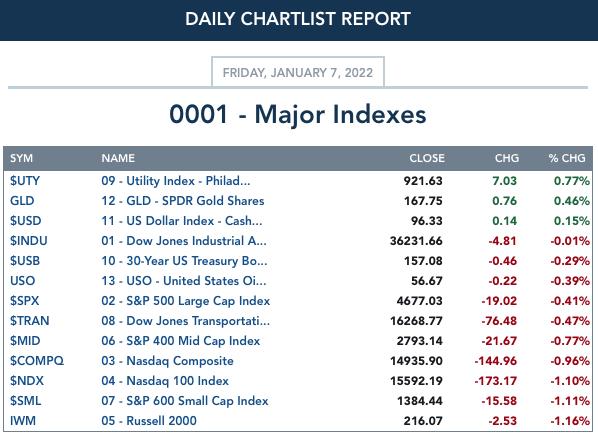The width and height of the screenshot is (598, 435).
Task: Open 05 - Russell 2000 chart
Action: tap(149, 421)
